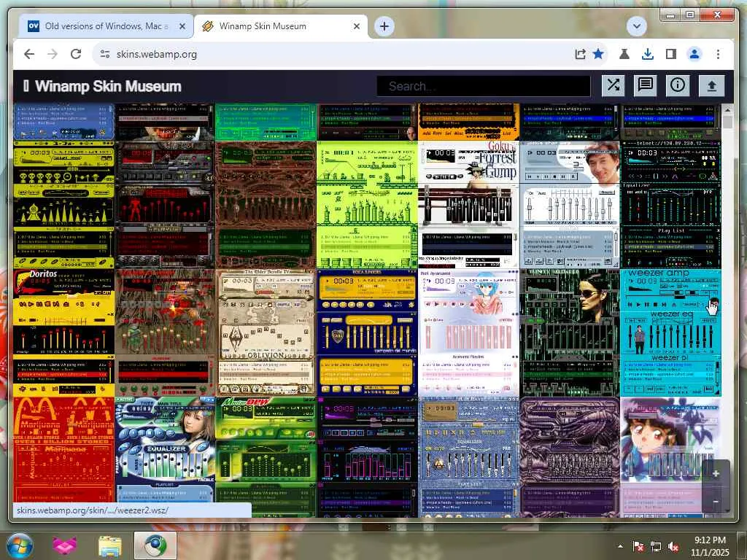Click the browser forward arrow

53,54
